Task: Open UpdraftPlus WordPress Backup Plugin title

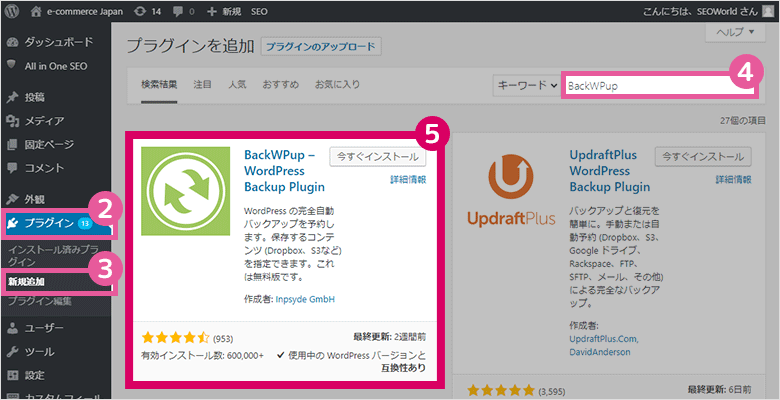Action: point(610,171)
